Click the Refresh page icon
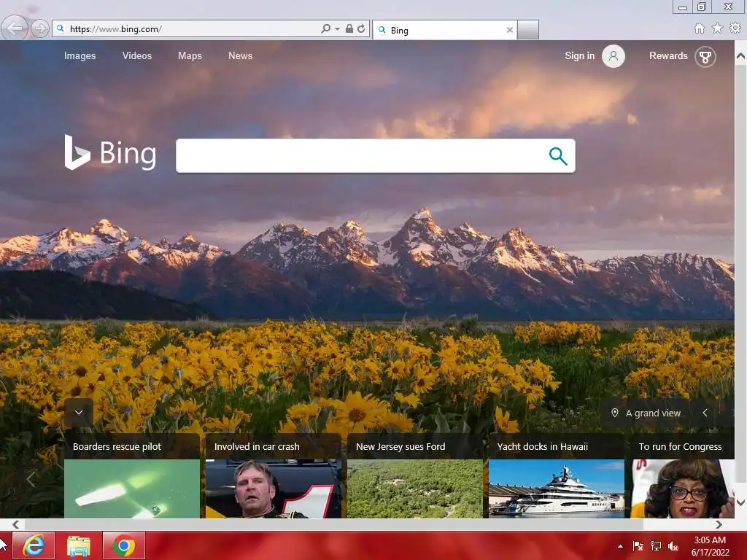Image resolution: width=747 pixels, height=560 pixels. (361, 28)
